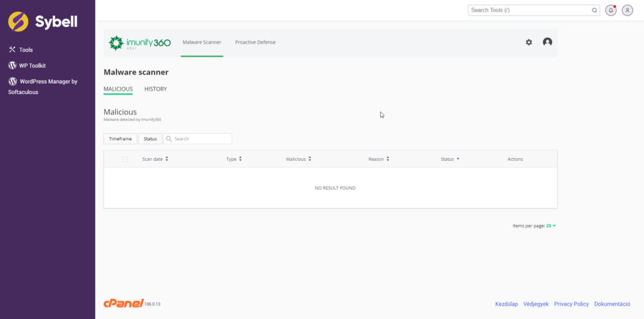Click the cPanel logo in the footer

point(123,303)
